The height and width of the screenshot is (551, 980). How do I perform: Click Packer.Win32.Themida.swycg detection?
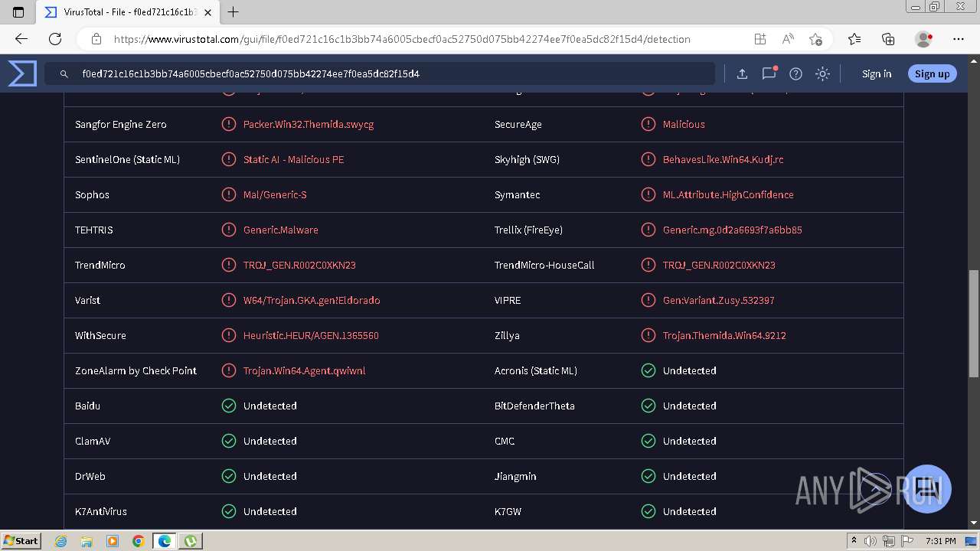pos(309,124)
